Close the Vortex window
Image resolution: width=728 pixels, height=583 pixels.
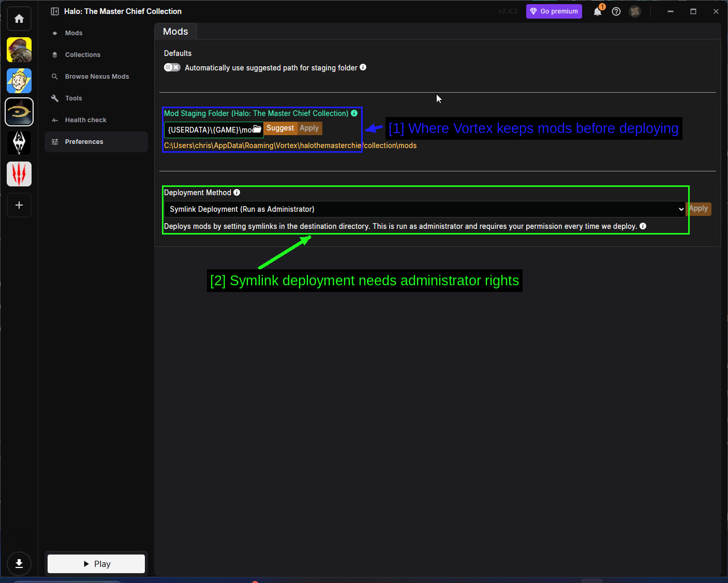[716, 11]
